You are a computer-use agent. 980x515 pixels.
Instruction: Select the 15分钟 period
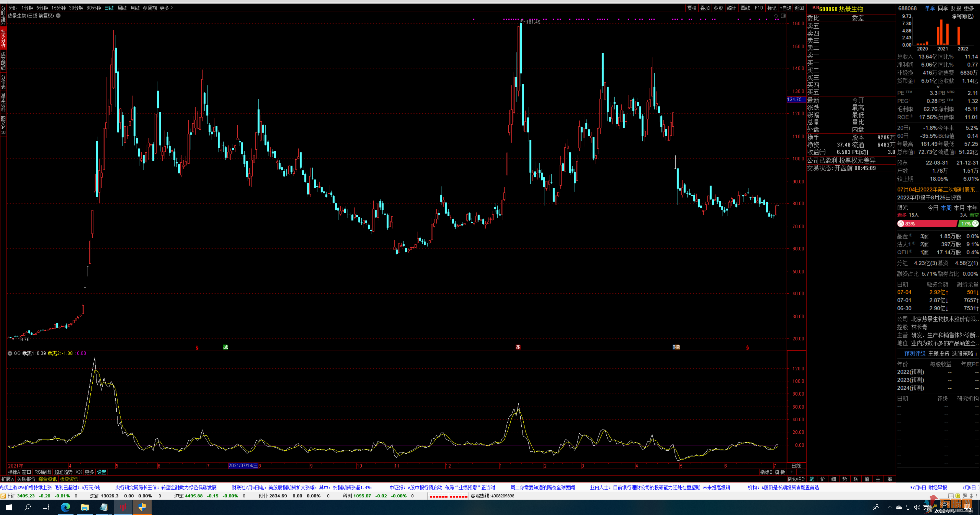59,8
